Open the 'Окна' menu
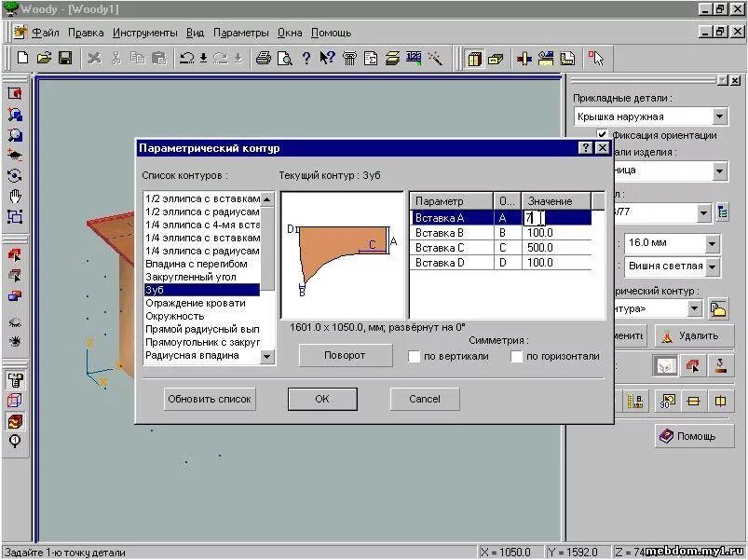Screen dimensions: 748x560 (x=290, y=33)
